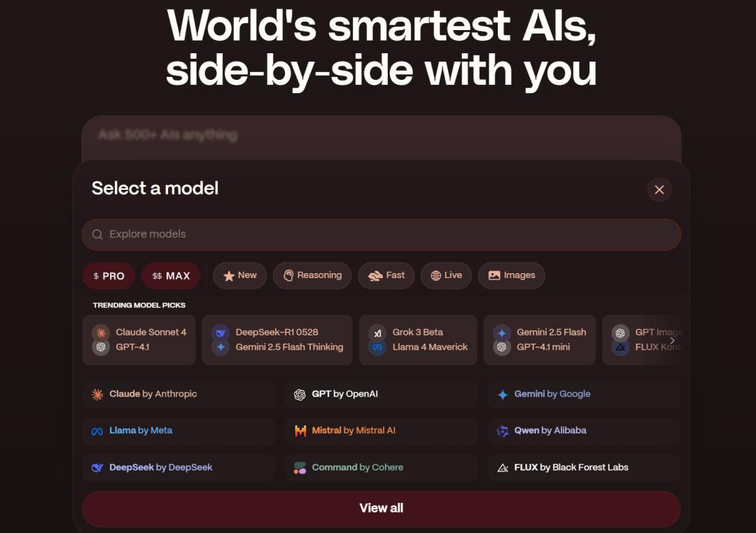Click the Gemini 2.5 Flash sparkle icon
Viewport: 756px width, 533px height.
(x=502, y=333)
